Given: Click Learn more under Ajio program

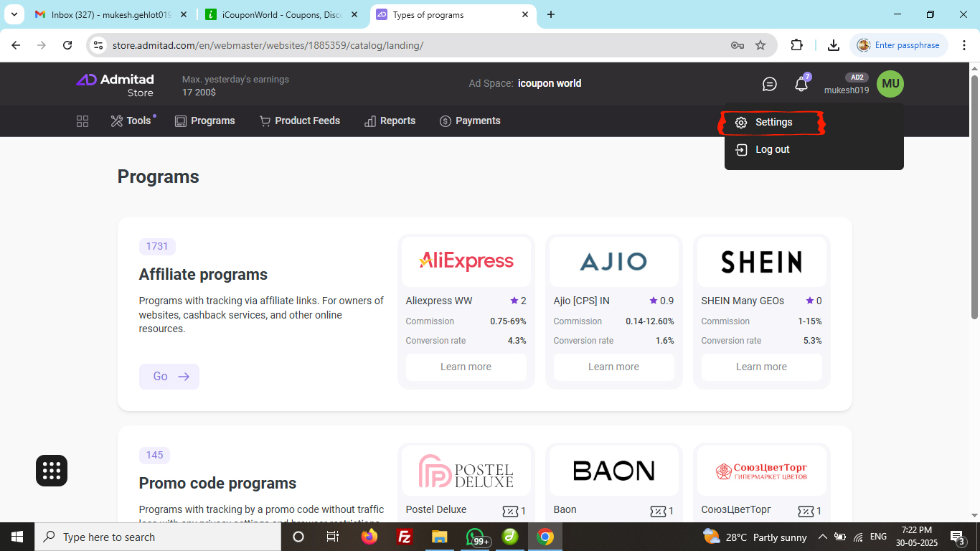Looking at the screenshot, I should point(613,367).
